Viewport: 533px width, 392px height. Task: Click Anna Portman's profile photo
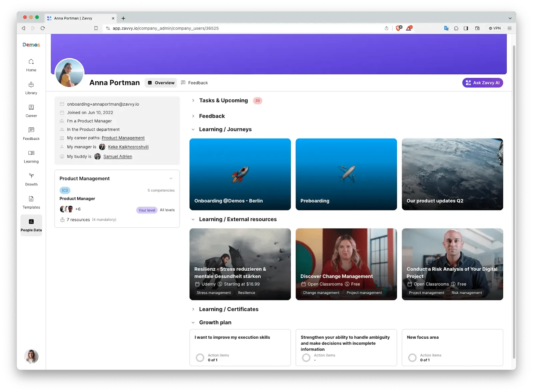click(69, 73)
